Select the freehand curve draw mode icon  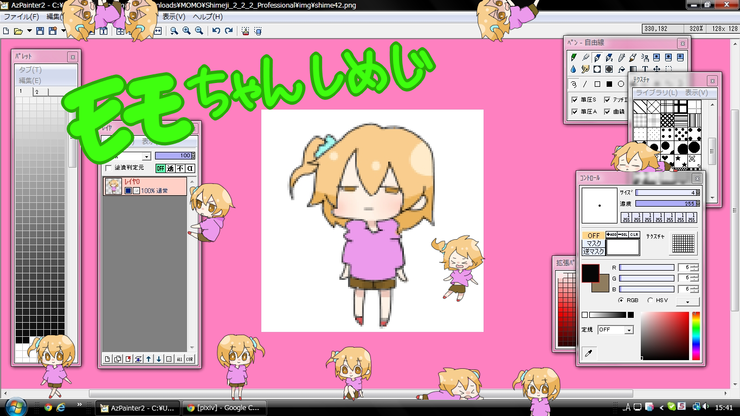tap(573, 84)
